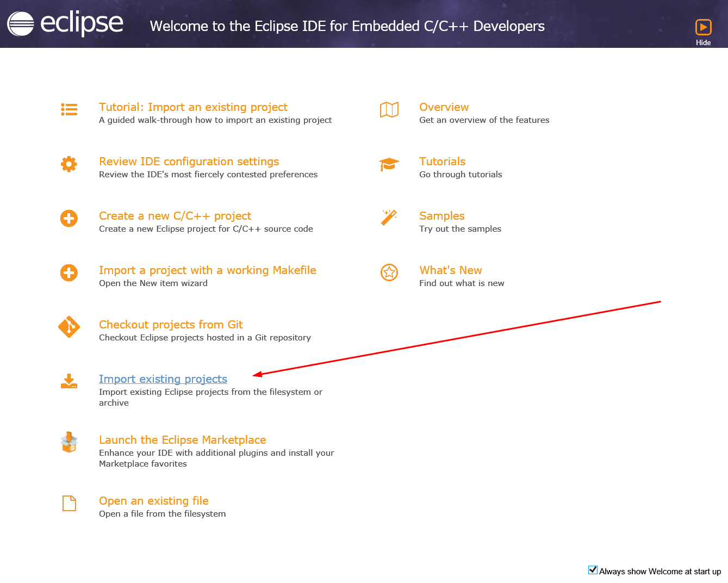The image size is (728, 583).
Task: Click 'Checkout Eclipse projects hosted in a Git repository'
Action: click(x=205, y=338)
